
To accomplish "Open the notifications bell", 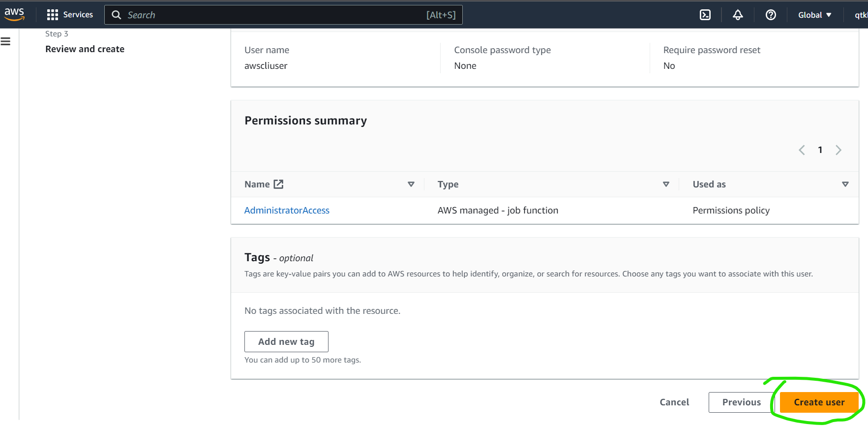I will click(738, 15).
